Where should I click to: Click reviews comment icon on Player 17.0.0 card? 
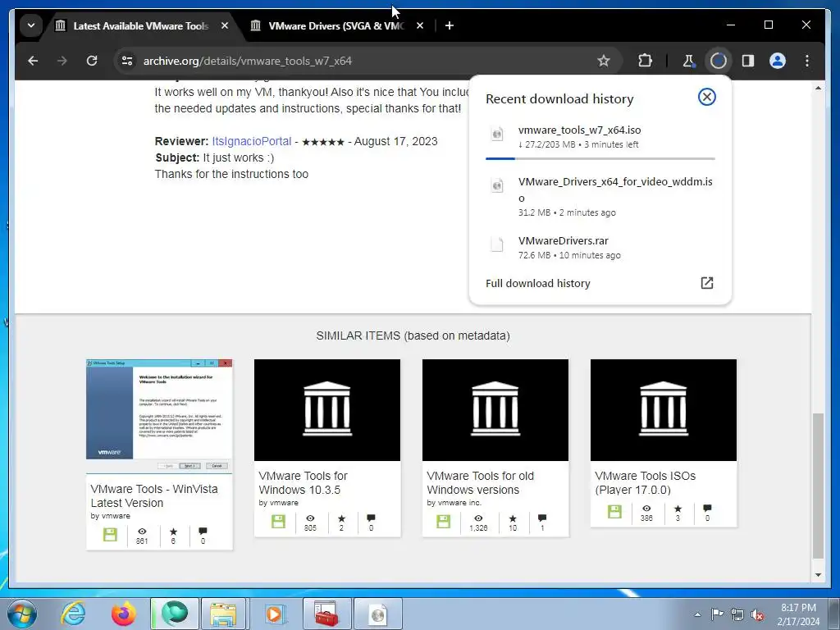coord(707,508)
